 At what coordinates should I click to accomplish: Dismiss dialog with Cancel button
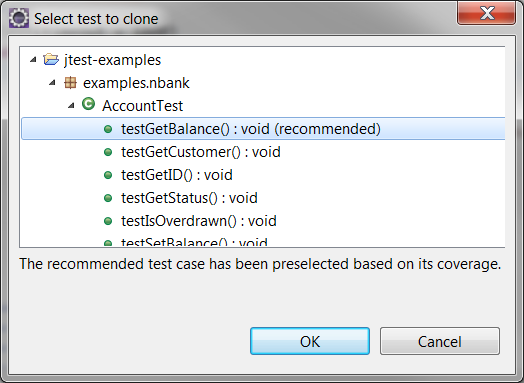(x=440, y=341)
